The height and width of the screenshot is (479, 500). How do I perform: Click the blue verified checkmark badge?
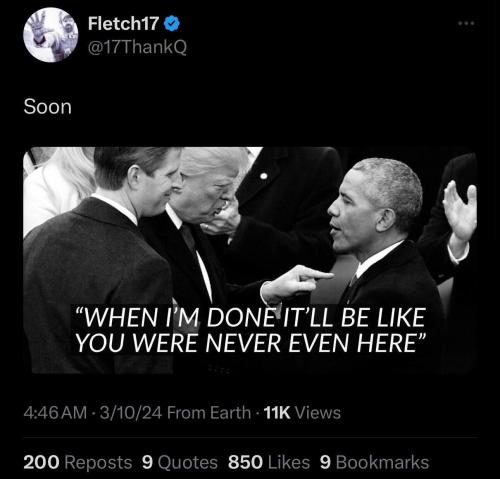pos(172,24)
